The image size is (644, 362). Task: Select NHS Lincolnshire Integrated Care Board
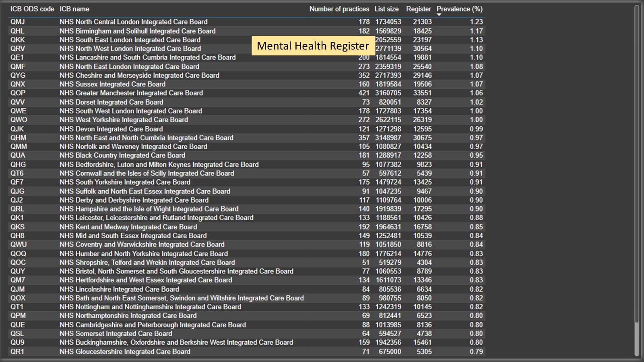[x=120, y=289]
